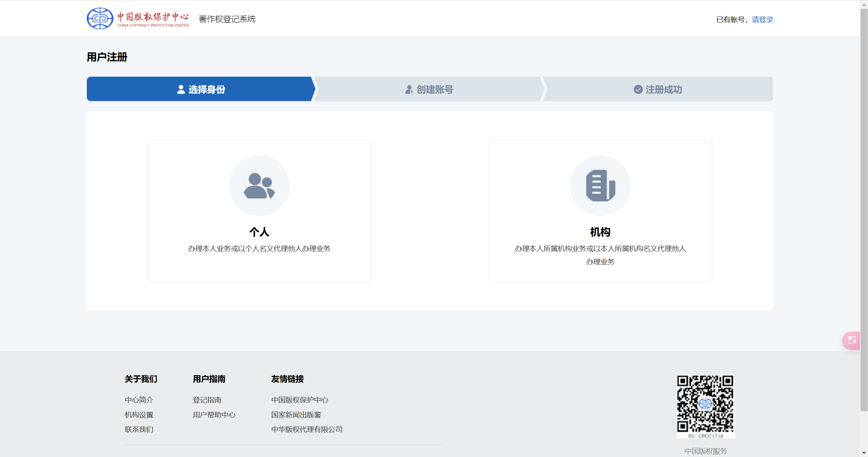Image resolution: width=868 pixels, height=457 pixels.
Task: Click the person icon beside 选择身份
Action: 181,90
